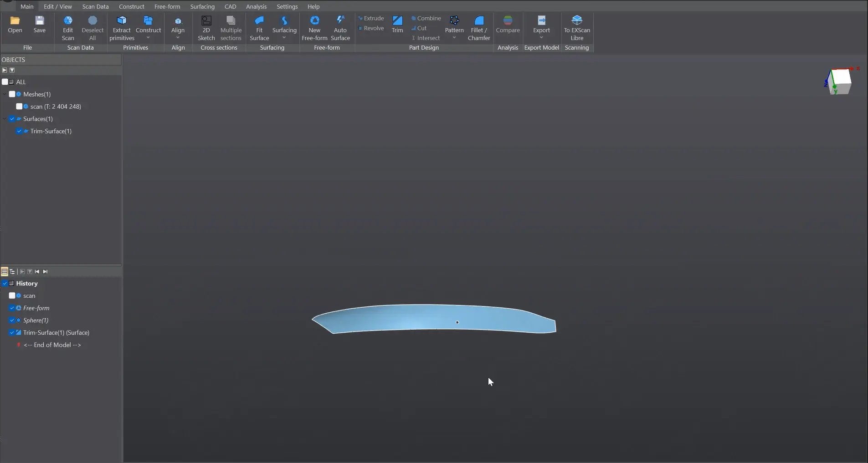Expand the Construct dropdown in Primitives
868x463 pixels.
coord(149,37)
